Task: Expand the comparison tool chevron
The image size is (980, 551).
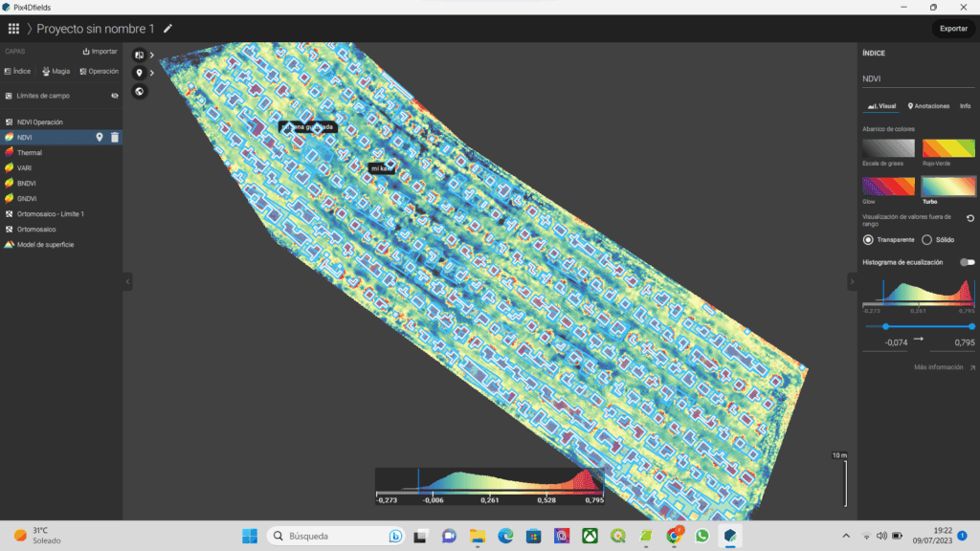Action: 152,55
